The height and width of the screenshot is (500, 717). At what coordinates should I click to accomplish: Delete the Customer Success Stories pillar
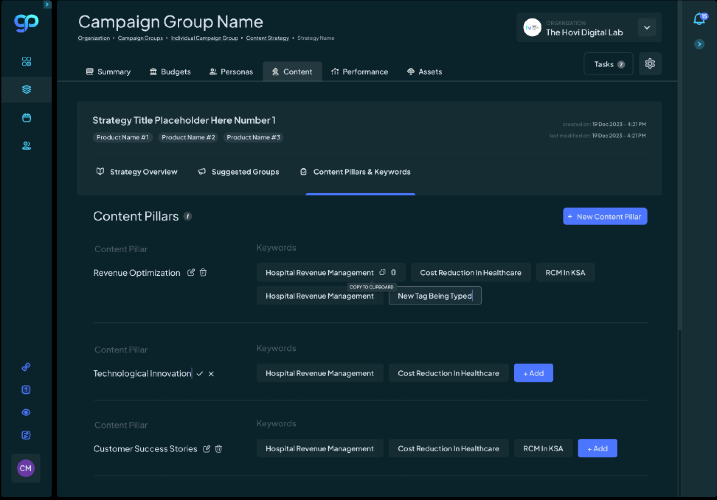click(218, 449)
